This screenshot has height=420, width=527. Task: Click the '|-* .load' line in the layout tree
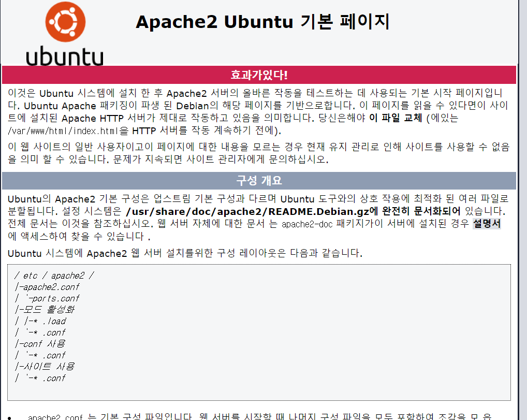pyautogui.click(x=40, y=321)
